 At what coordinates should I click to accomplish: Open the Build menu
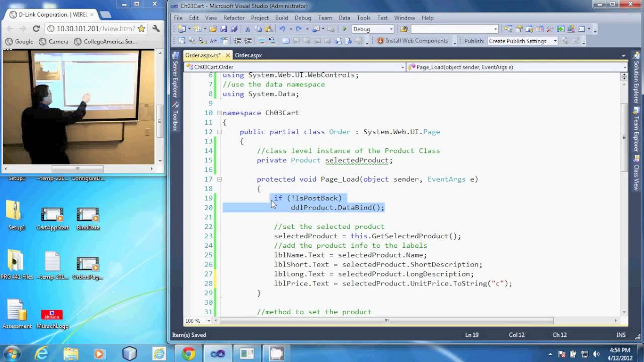click(282, 18)
